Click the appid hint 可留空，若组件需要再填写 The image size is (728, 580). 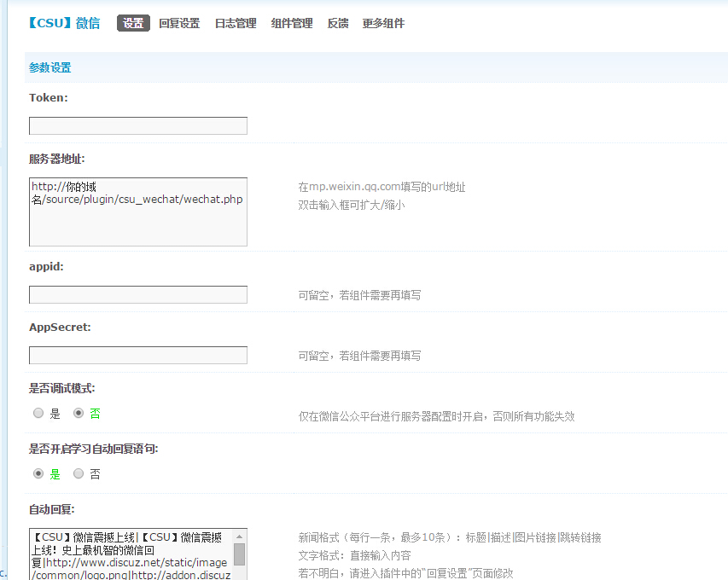tap(359, 295)
